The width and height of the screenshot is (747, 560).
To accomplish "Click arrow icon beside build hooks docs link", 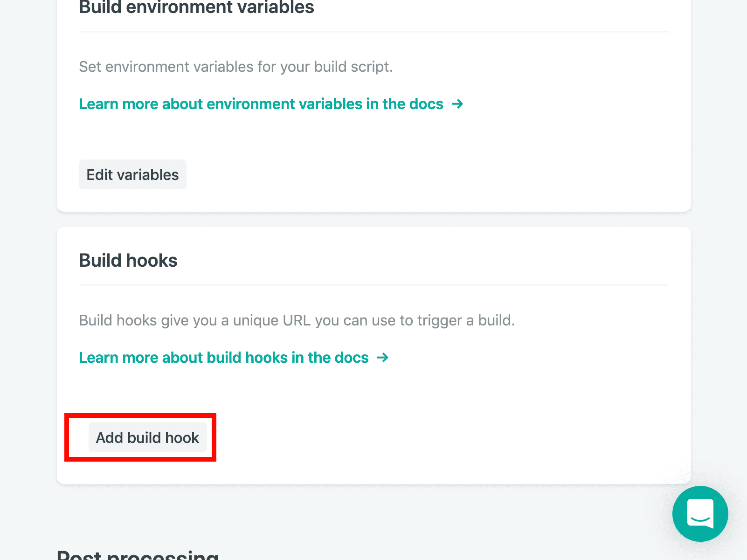I will point(383,358).
